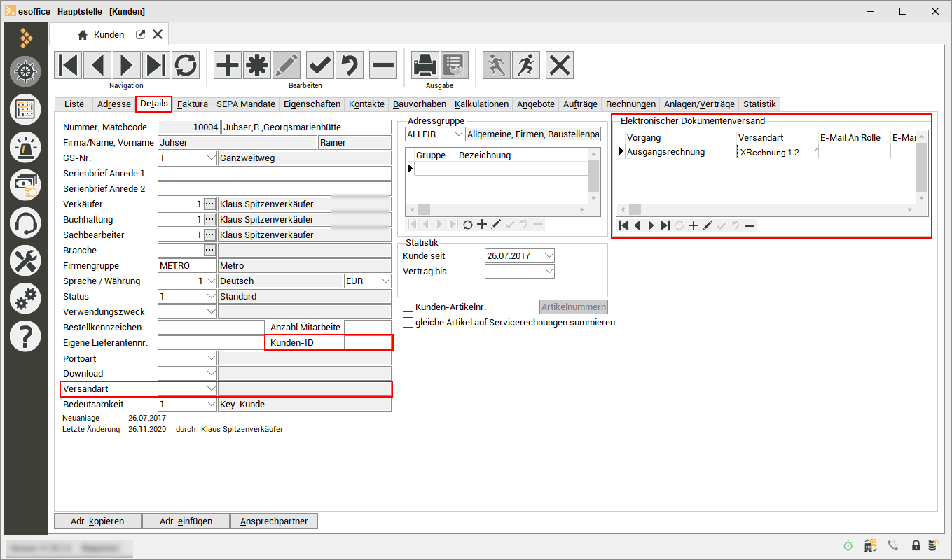Go to the previous customer record
Screen dimensions: 952x560
coord(97,65)
